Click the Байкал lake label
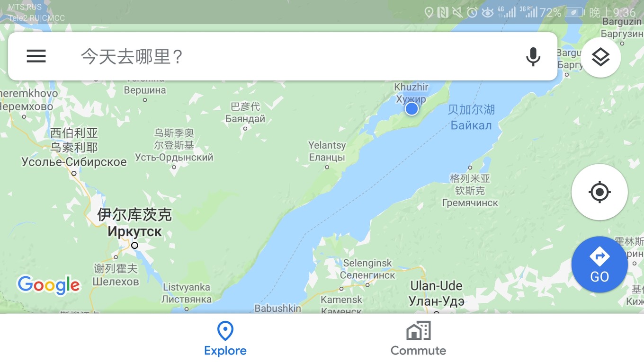 (x=471, y=125)
